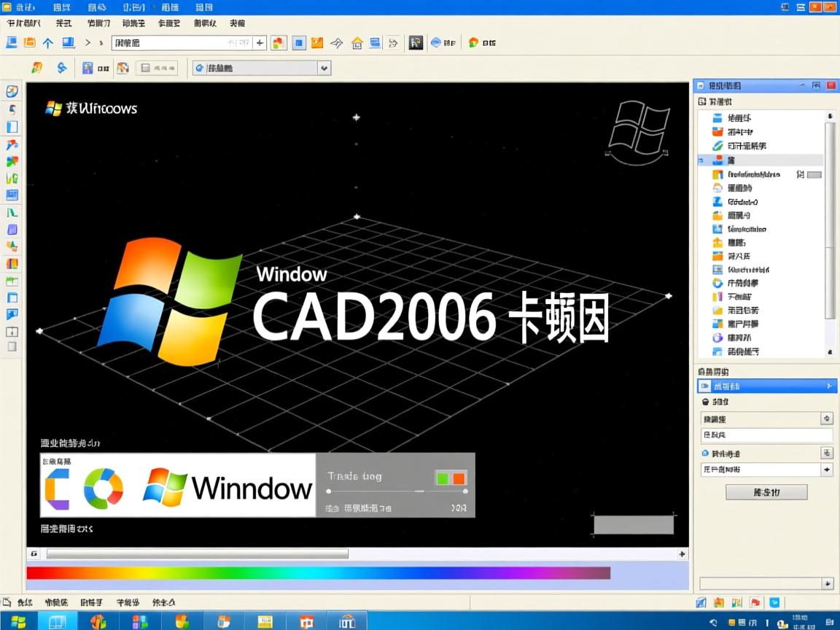
Task: Open the second menu in the top menu bar
Action: (59, 7)
